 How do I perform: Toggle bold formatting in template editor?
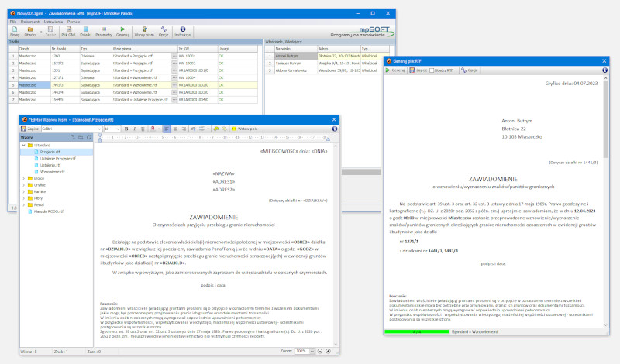click(x=126, y=129)
